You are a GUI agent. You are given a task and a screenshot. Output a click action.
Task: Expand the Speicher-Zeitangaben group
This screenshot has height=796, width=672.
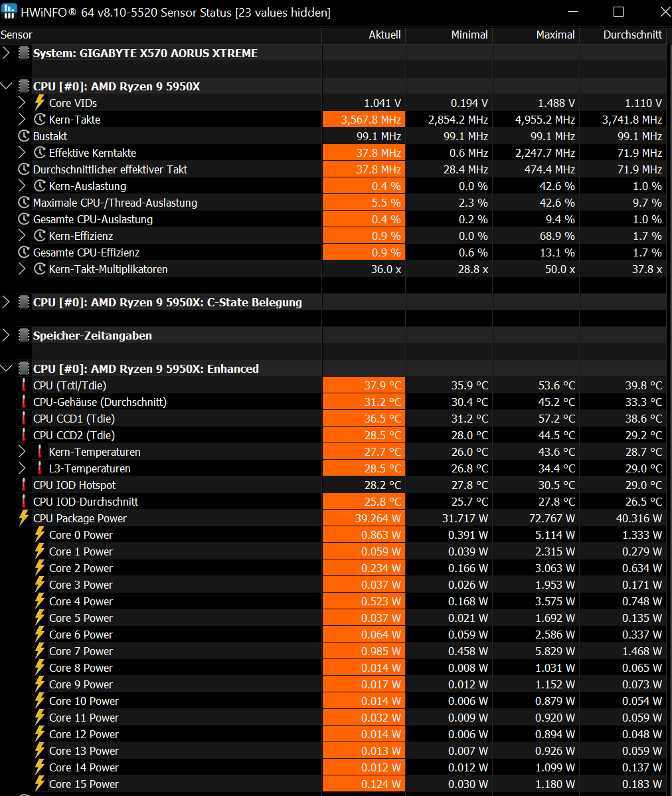click(x=6, y=336)
